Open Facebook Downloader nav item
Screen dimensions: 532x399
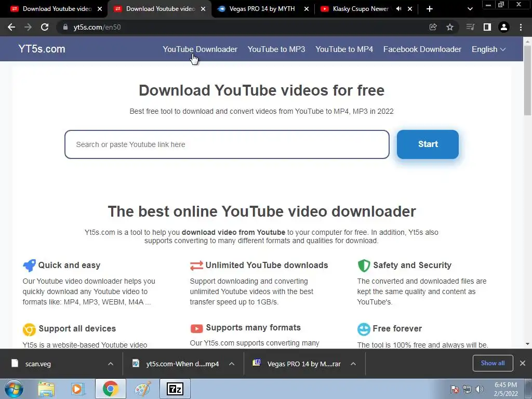click(422, 49)
